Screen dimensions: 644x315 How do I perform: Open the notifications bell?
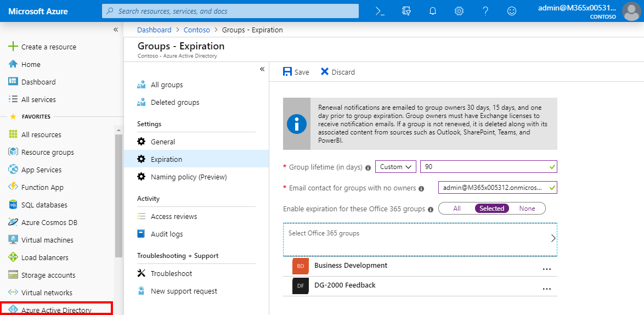pos(433,11)
